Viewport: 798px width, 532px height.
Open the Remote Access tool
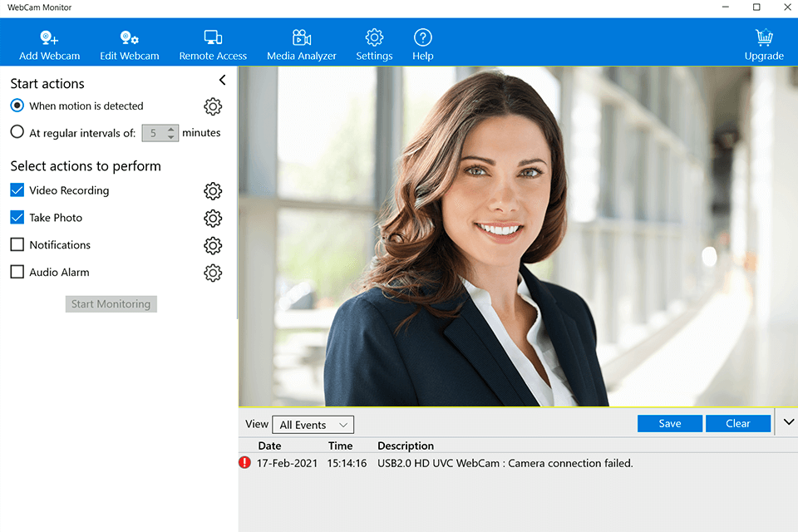coord(213,45)
